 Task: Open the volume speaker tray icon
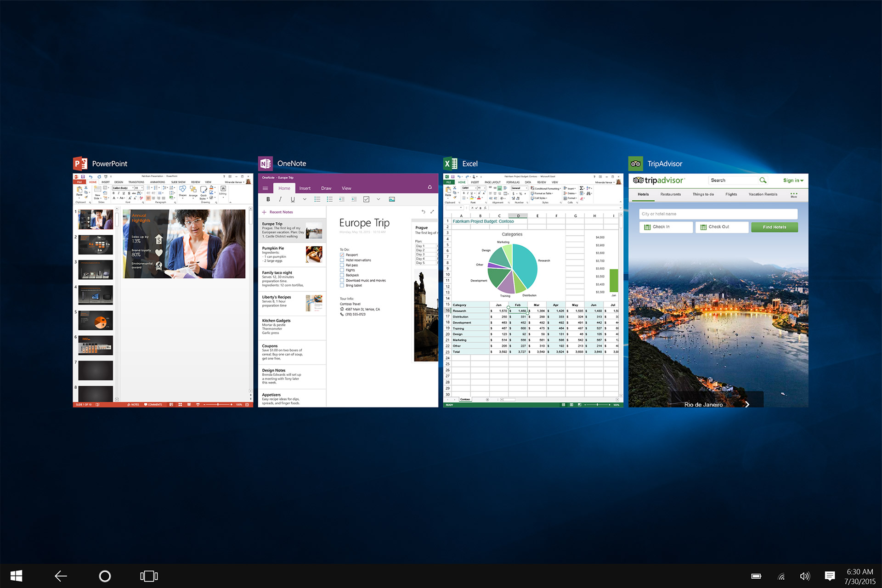click(804, 576)
